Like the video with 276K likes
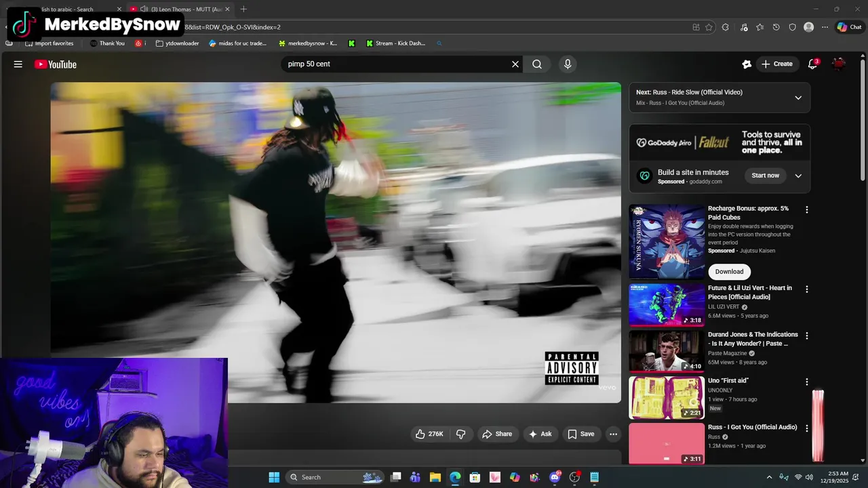The height and width of the screenshot is (488, 868). [429, 434]
